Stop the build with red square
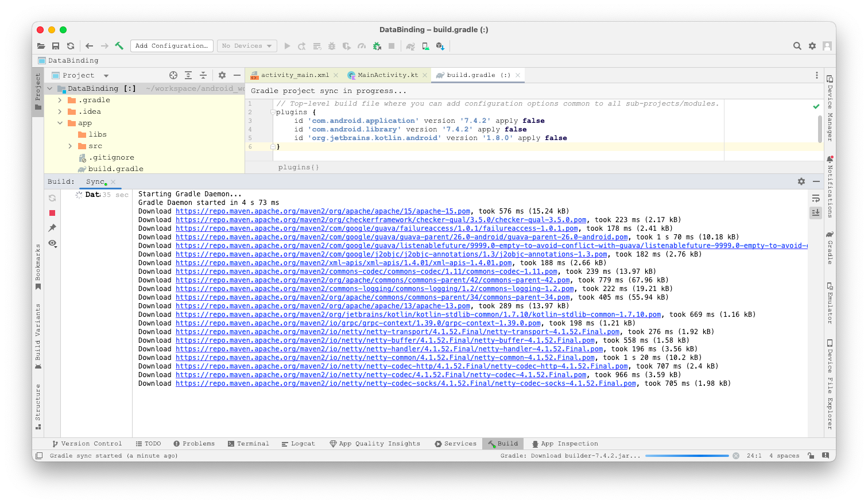 [52, 213]
